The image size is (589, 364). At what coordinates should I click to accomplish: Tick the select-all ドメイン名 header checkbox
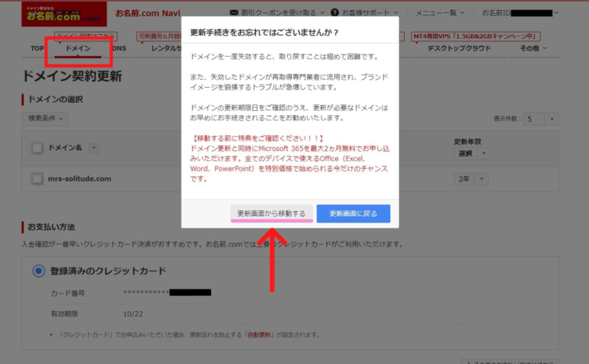click(x=38, y=149)
